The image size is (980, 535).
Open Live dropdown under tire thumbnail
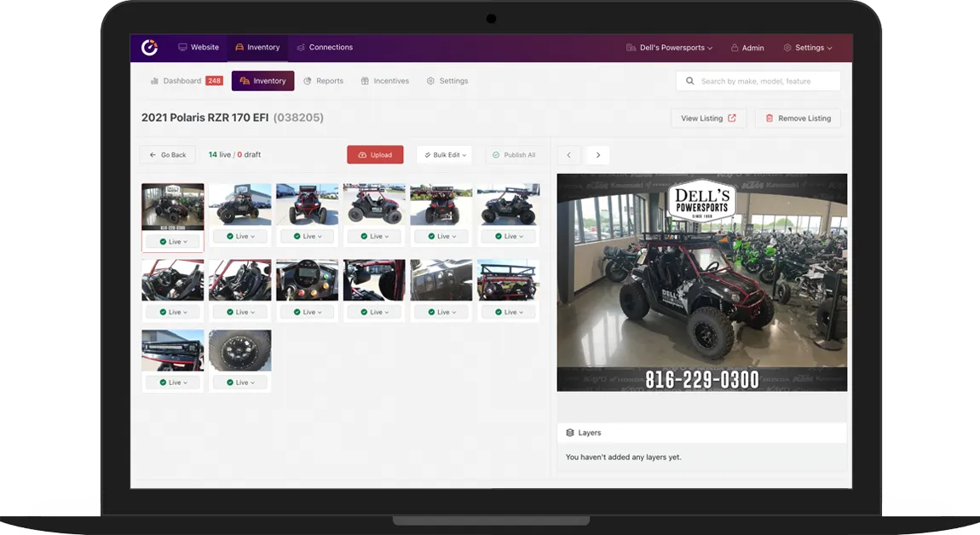(x=240, y=383)
